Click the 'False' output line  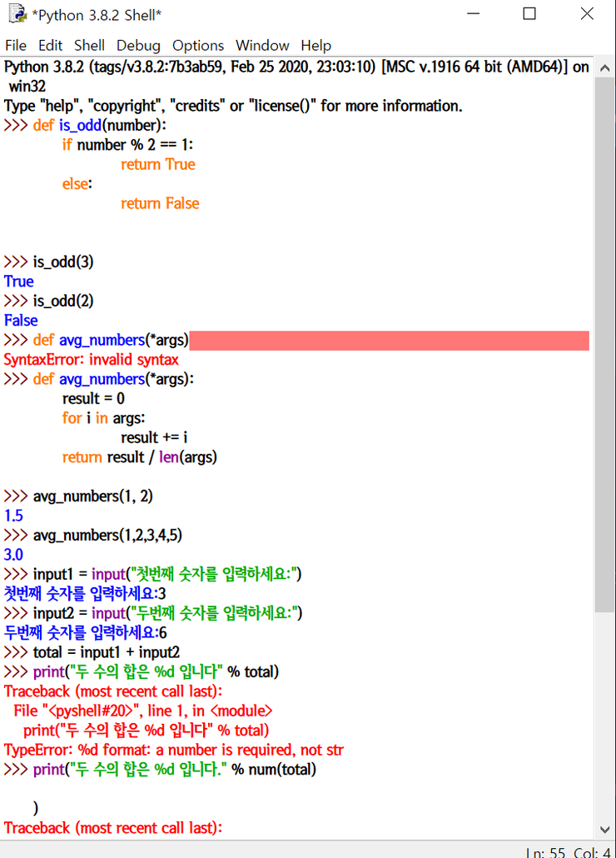click(21, 321)
